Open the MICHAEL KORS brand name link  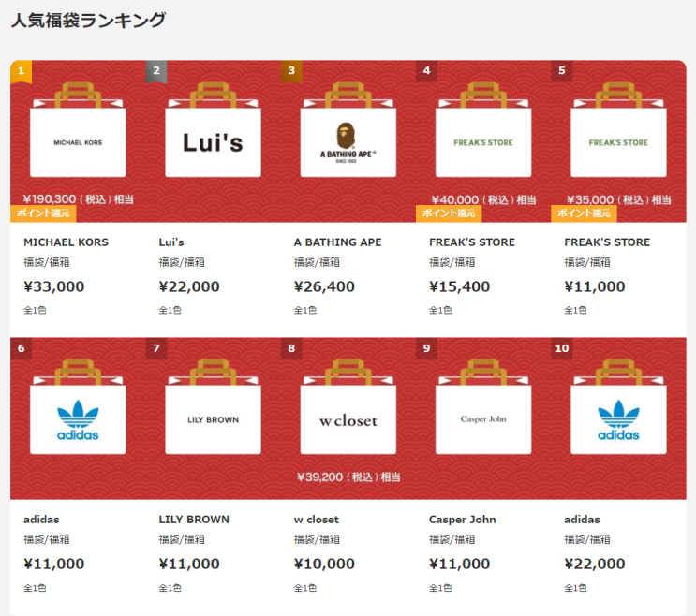click(66, 242)
